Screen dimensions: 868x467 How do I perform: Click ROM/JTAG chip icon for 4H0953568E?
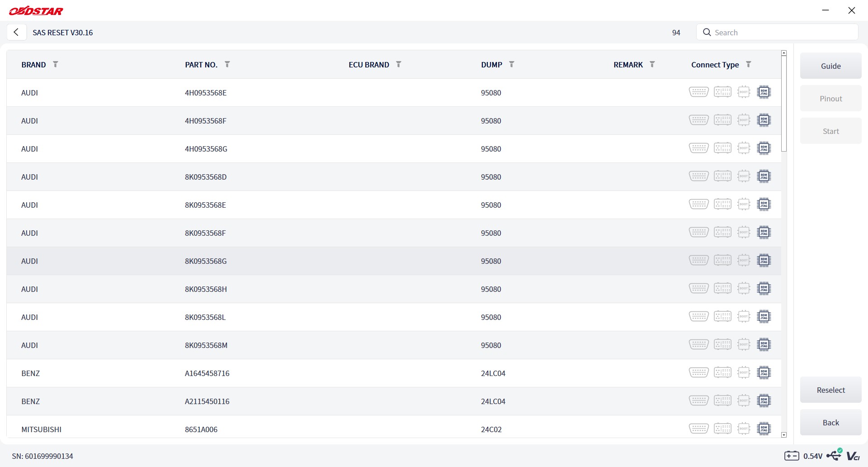pos(764,92)
